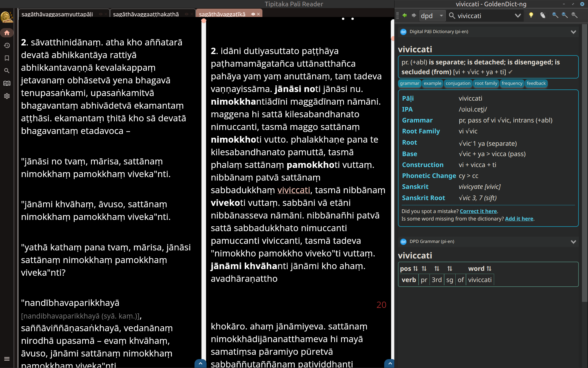The height and width of the screenshot is (368, 588).
Task: Open the conjugation section for viviccati
Action: coord(458,84)
